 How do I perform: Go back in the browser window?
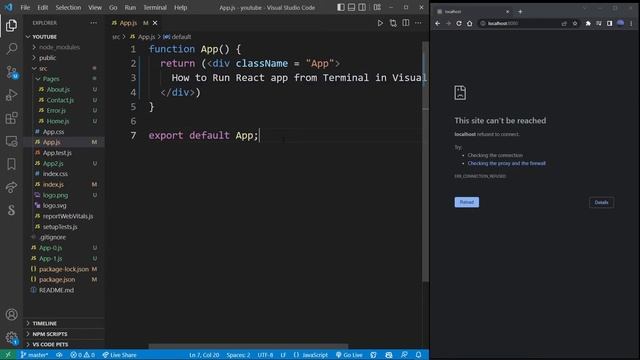coord(438,24)
